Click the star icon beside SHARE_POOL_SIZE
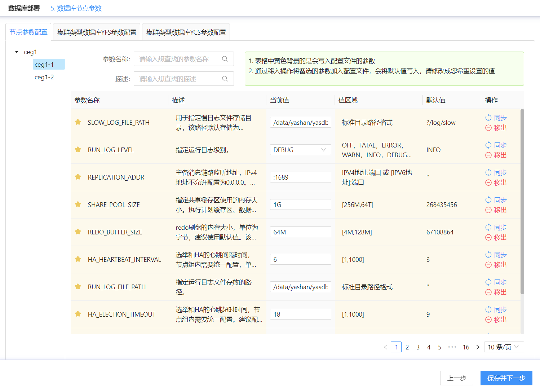540x392 pixels. [78, 204]
